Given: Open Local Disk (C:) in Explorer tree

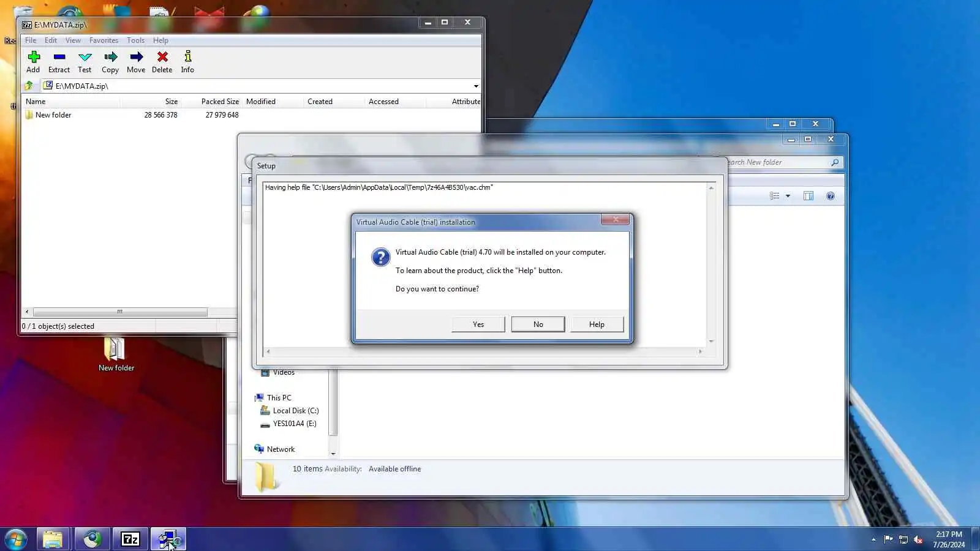Looking at the screenshot, I should (290, 411).
